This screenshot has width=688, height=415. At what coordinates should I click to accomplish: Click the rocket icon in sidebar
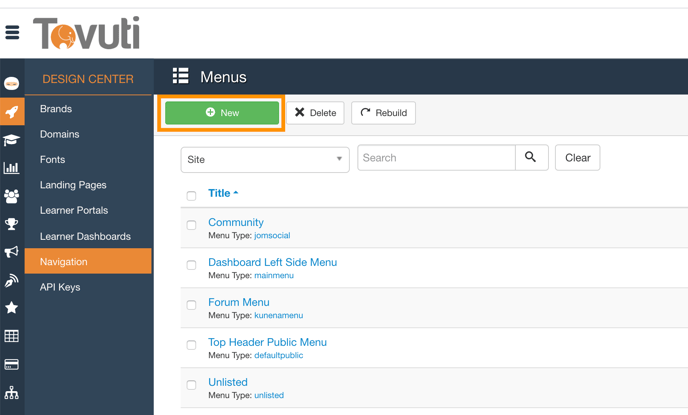click(x=12, y=113)
